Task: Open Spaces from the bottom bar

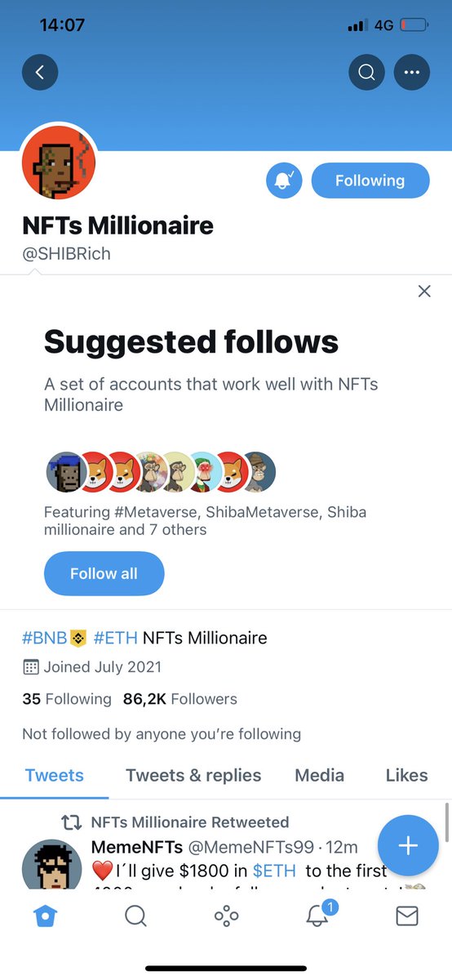Action: [x=226, y=916]
